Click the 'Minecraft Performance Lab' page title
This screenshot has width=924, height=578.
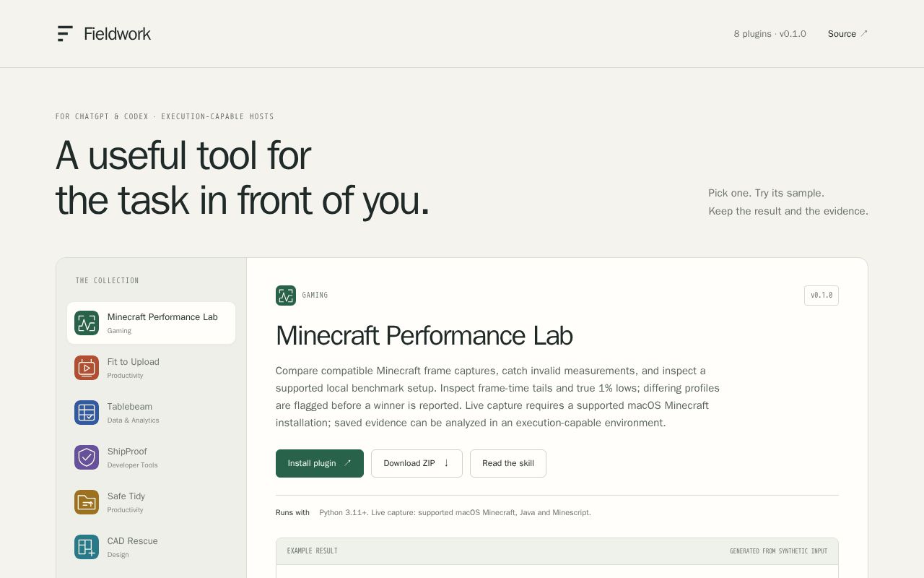(x=424, y=335)
